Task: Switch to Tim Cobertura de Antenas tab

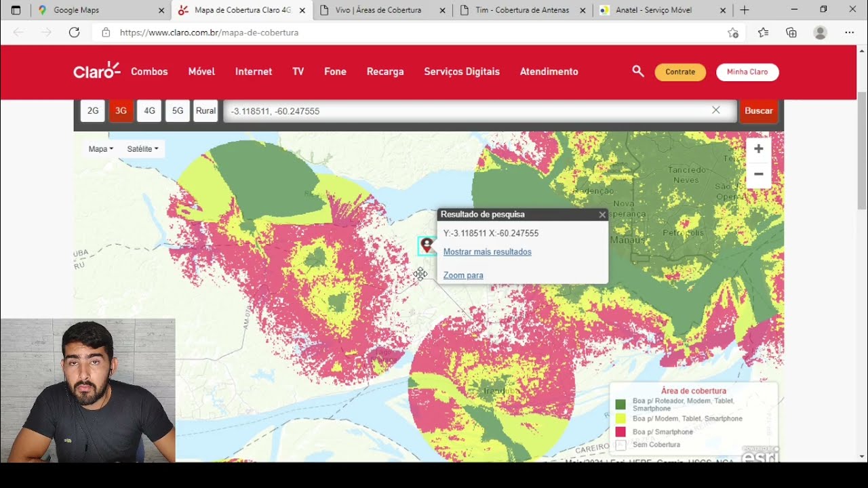Action: tap(522, 10)
